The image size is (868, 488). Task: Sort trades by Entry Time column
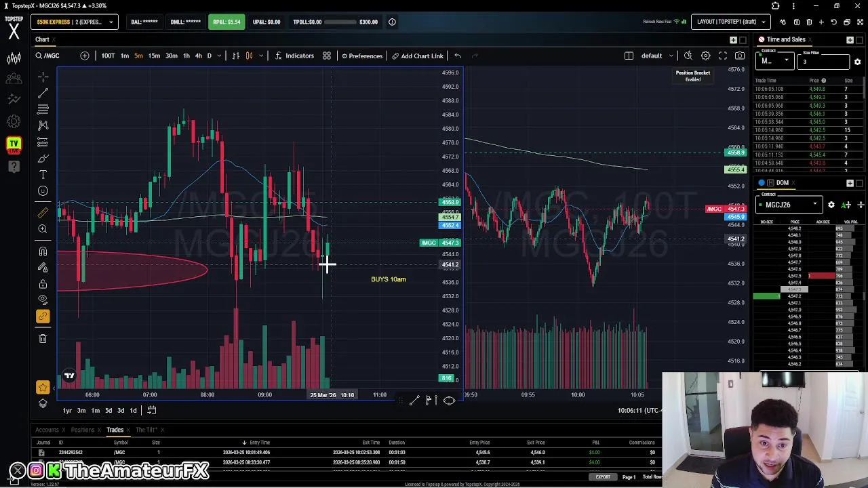[260, 443]
